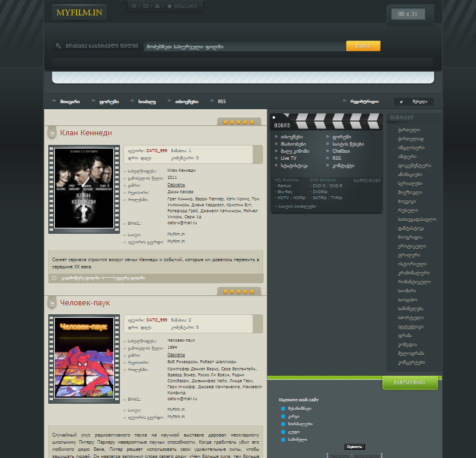Click the magnifier search icon
The width and height of the screenshot is (476, 458).
click(x=58, y=46)
